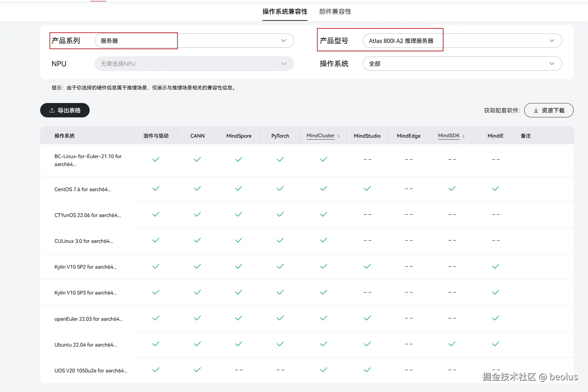Click the Ubuntu 22.04 for aarch64 row label
Viewport: 588px width, 392px height.
point(85,345)
